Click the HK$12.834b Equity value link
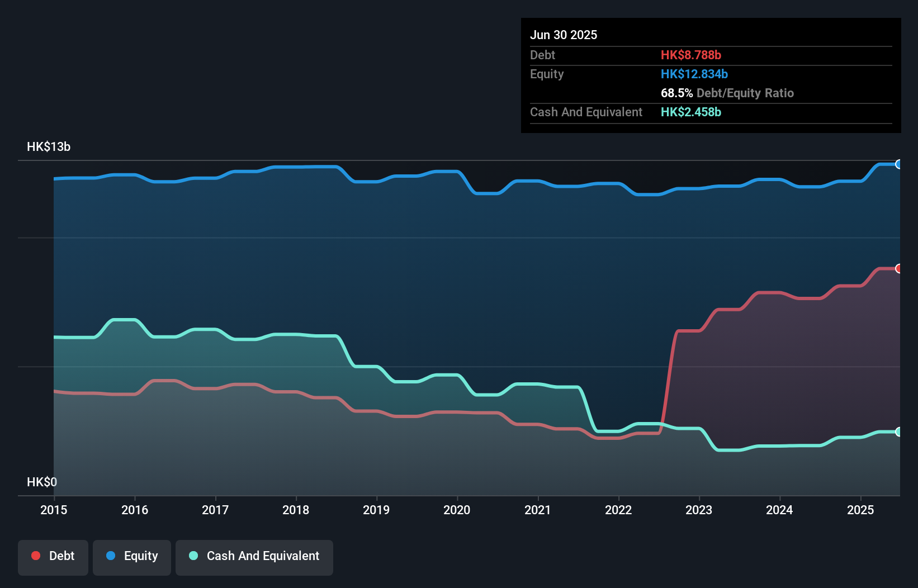This screenshot has width=918, height=588. coord(694,74)
